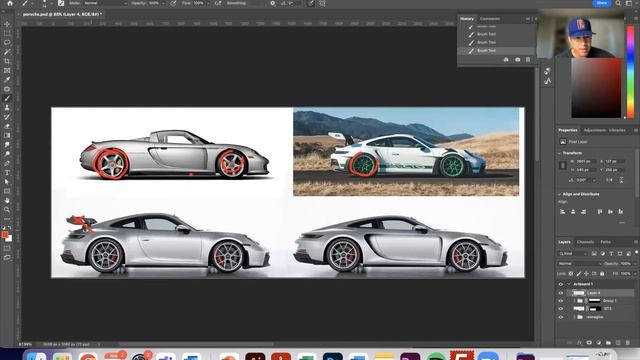Select the porsche.psd document tab
Screen dimensions: 640x360
[62, 14]
